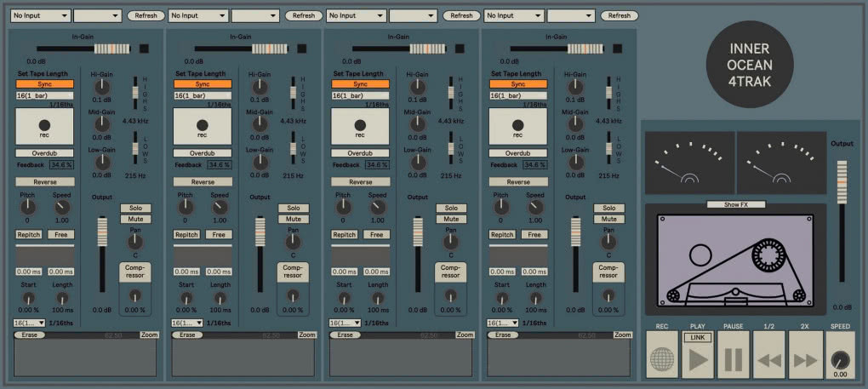Open track 1 bottom 16(1... length dropdown
The image size is (868, 389).
tap(29, 323)
